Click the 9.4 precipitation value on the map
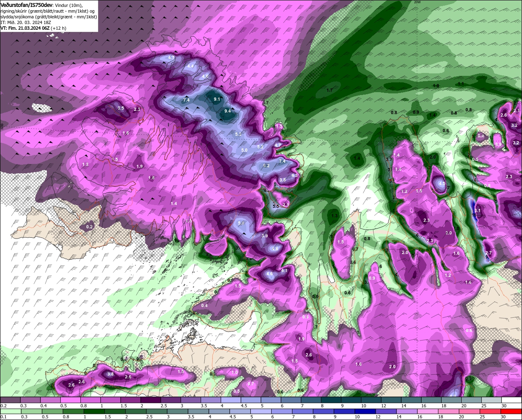 click(x=228, y=111)
